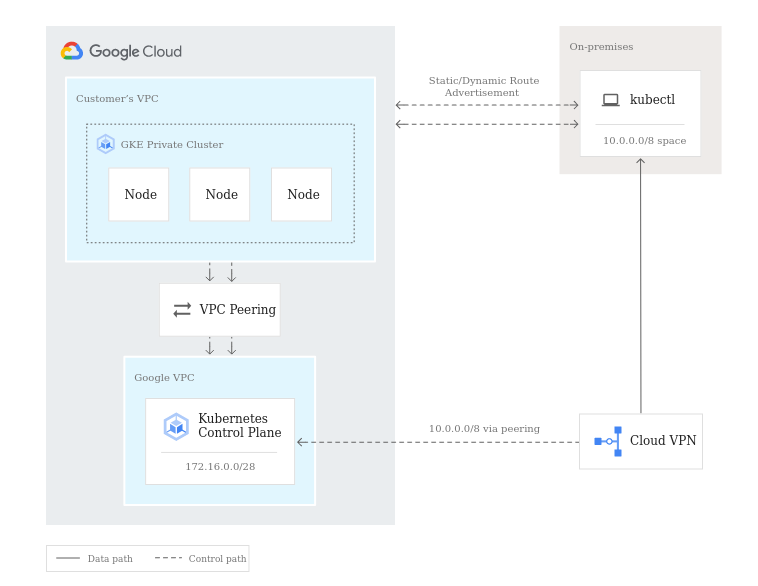Click the VPC Peering label text
This screenshot has height=586, width=758.
click(x=237, y=310)
